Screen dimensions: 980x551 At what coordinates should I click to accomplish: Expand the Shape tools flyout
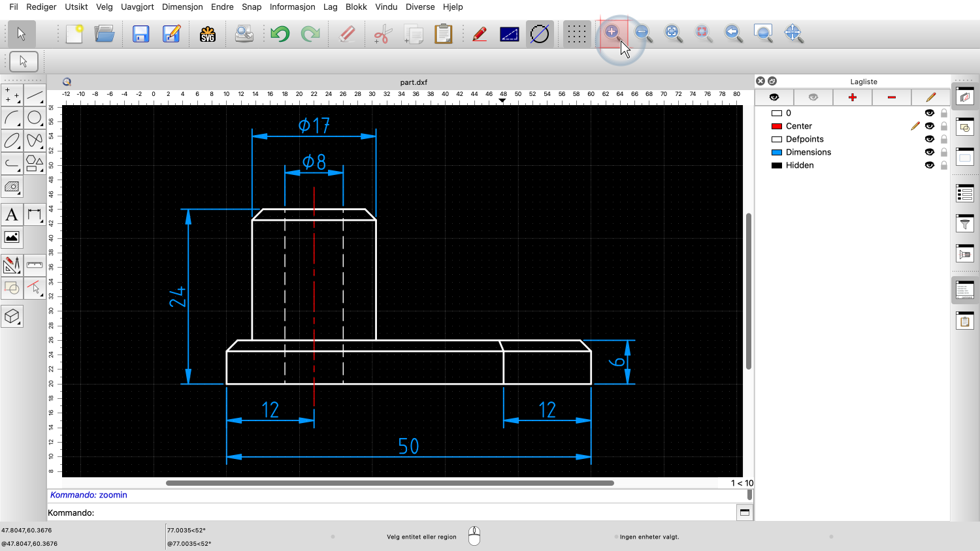pos(35,163)
